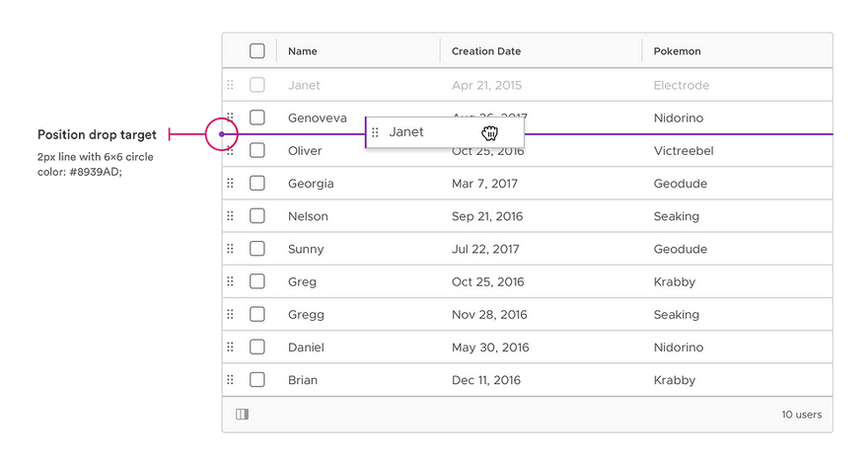
Task: Sort by the Name column header
Action: pyautogui.click(x=302, y=51)
